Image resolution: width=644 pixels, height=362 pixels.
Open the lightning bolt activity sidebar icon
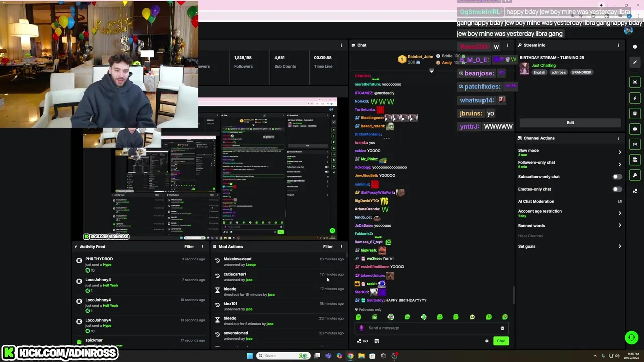[x=635, y=98]
